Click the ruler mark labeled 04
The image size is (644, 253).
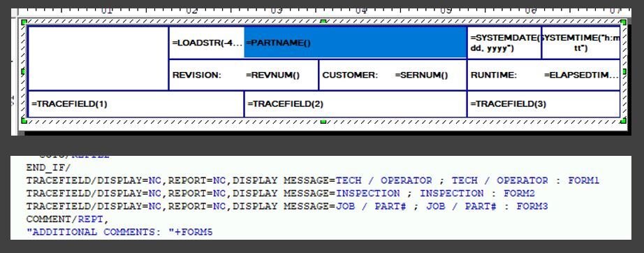[x=361, y=10]
